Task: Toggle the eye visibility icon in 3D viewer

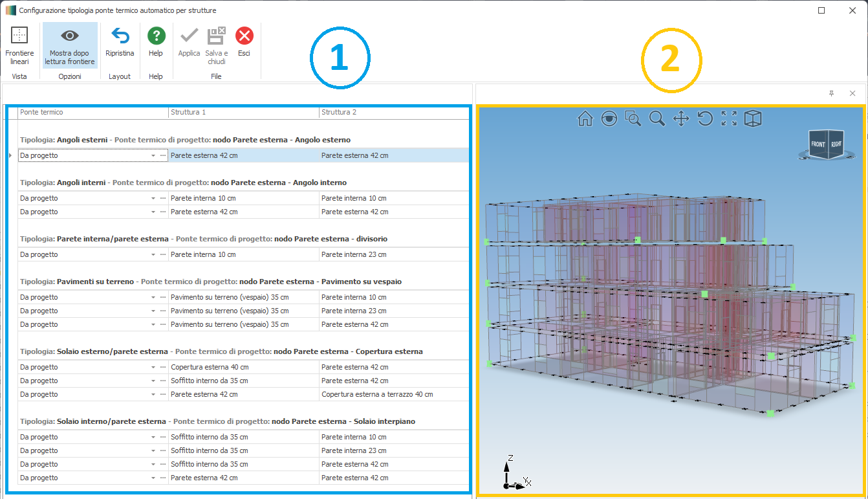Action: (609, 118)
